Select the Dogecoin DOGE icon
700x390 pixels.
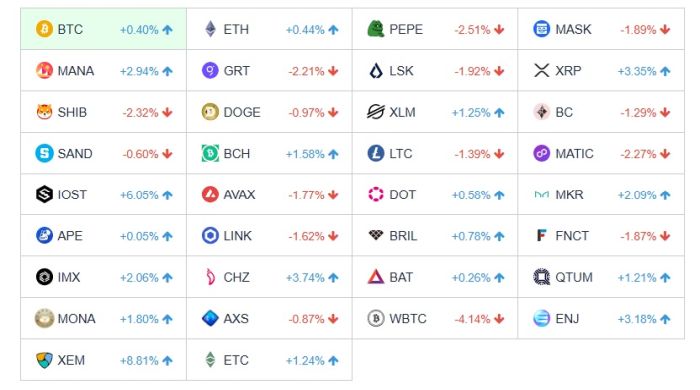click(x=210, y=112)
